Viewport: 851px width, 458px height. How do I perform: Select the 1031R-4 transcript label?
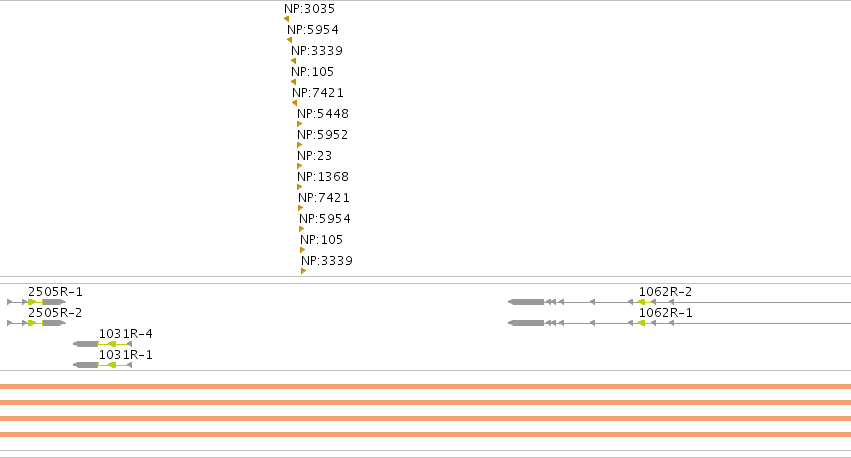click(126, 334)
